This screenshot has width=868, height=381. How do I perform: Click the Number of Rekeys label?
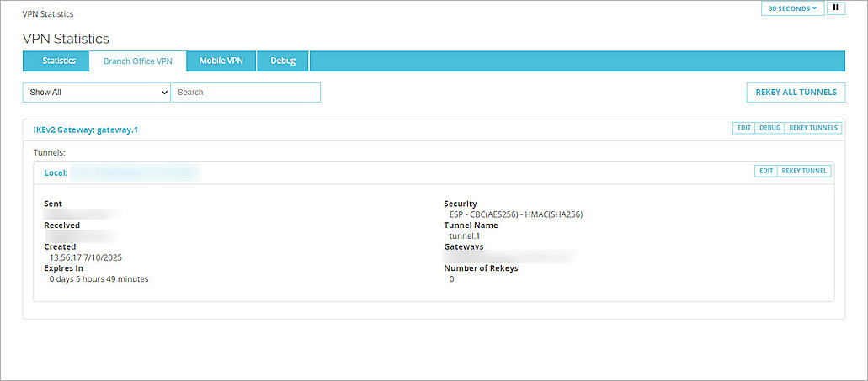point(481,268)
